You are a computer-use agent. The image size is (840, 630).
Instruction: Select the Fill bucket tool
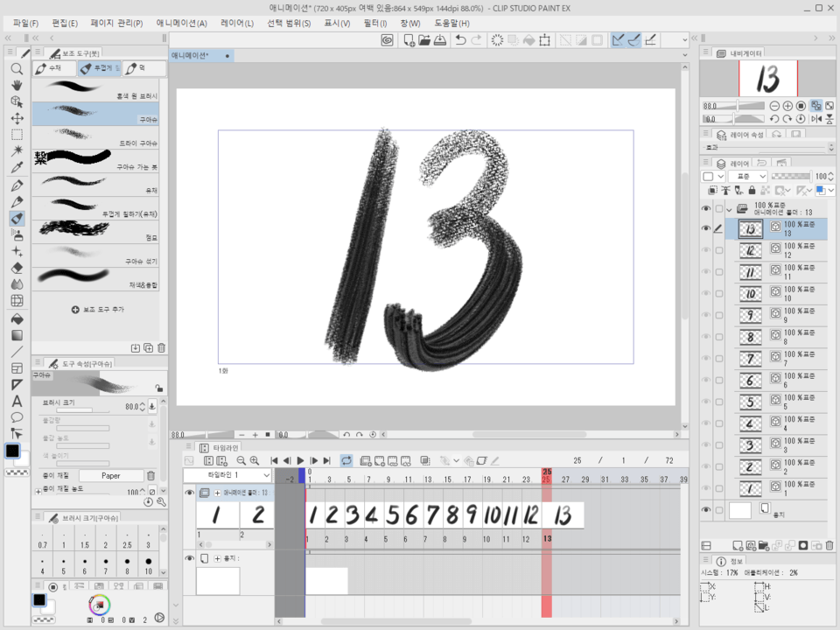click(17, 318)
